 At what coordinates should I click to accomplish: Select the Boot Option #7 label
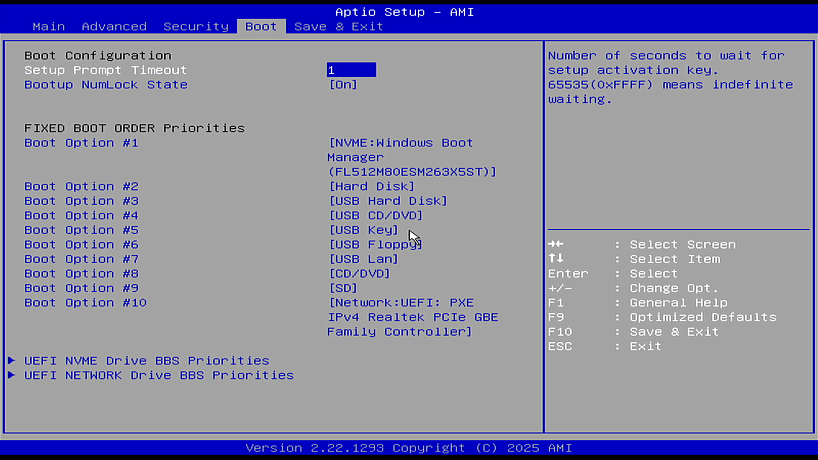tap(81, 259)
